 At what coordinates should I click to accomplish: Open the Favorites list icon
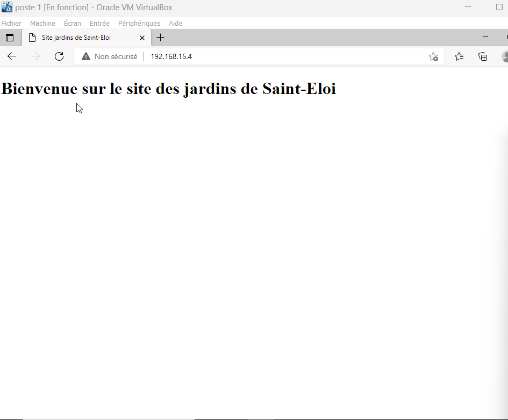tap(459, 56)
